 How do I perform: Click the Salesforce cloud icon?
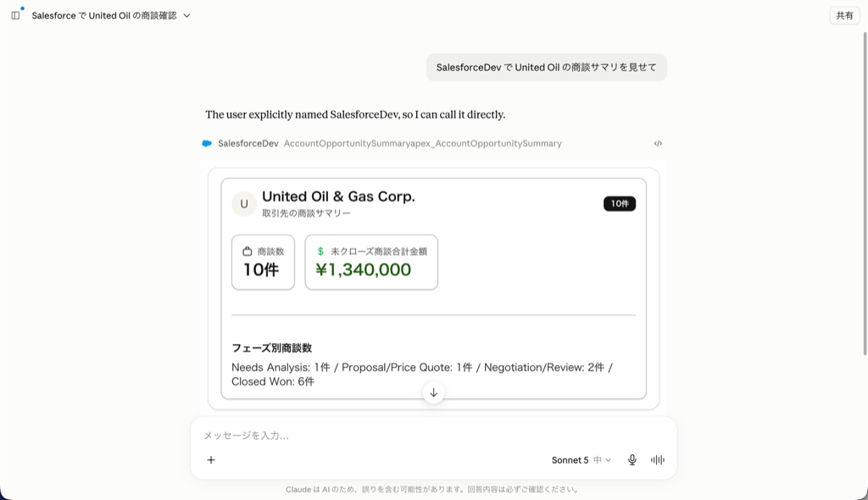click(x=207, y=143)
